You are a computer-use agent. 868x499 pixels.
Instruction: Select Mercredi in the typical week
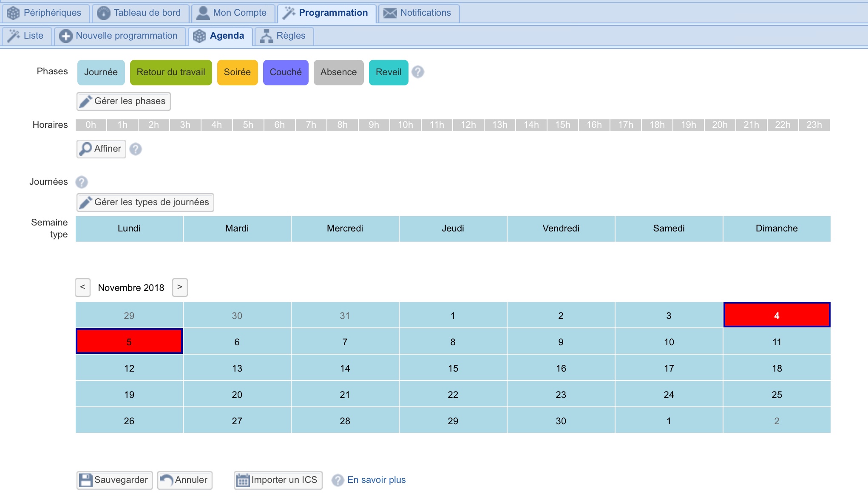[345, 228]
